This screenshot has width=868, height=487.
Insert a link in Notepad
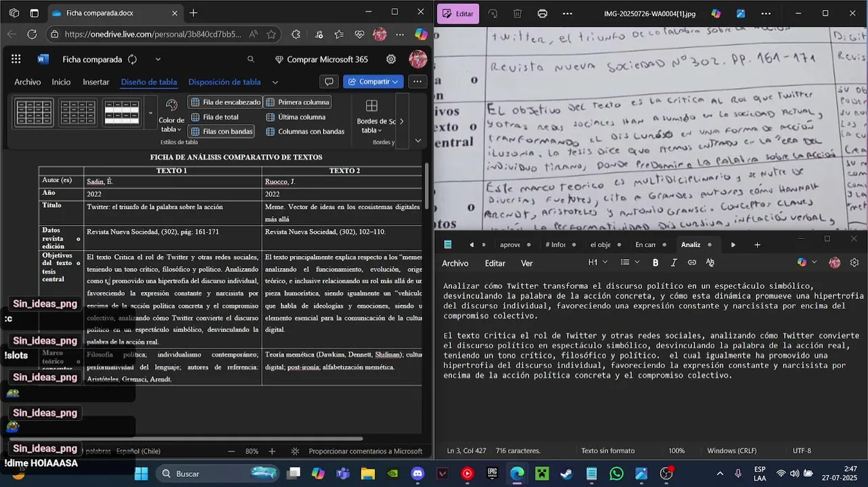(x=692, y=262)
